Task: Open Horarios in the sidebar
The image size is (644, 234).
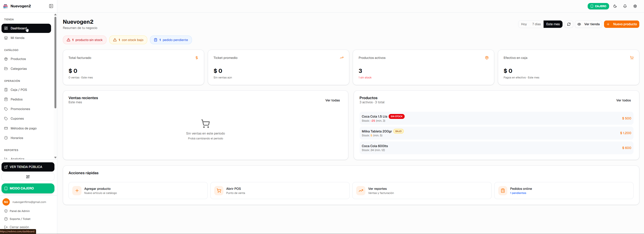Action: coord(26,138)
